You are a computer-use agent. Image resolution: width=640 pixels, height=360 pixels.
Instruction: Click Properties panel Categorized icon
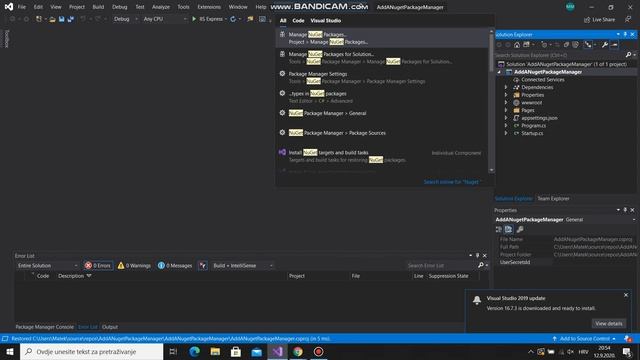coord(499,229)
